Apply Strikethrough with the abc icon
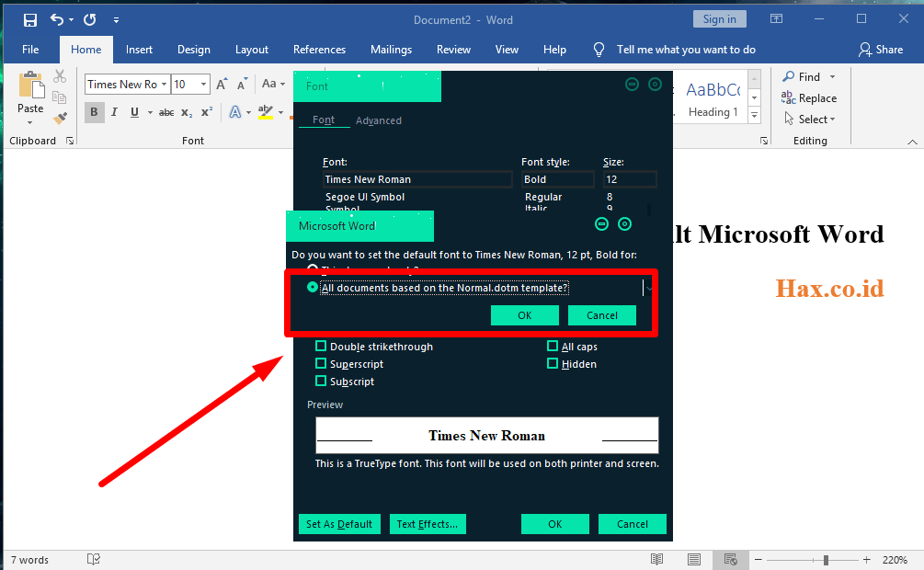Image resolution: width=924 pixels, height=570 pixels. click(x=166, y=112)
